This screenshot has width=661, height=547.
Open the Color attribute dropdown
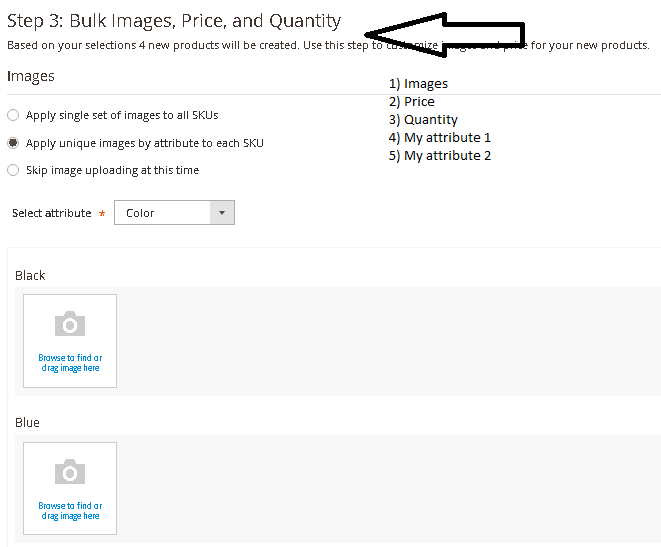pos(174,212)
